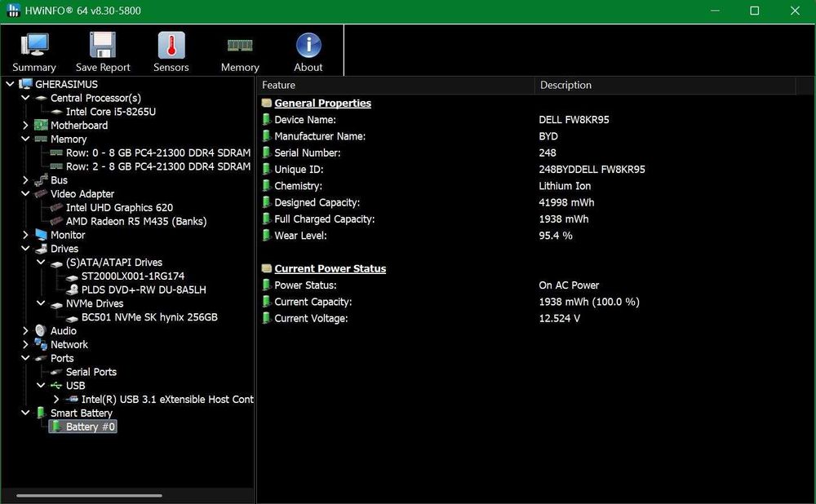Collapse the GHERASIMUS root node
The image size is (816, 504).
(10, 84)
